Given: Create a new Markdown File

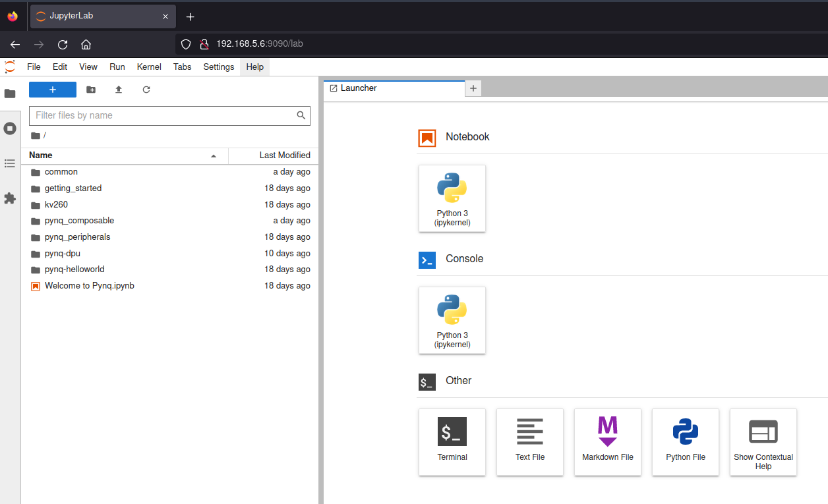Looking at the screenshot, I should point(607,441).
